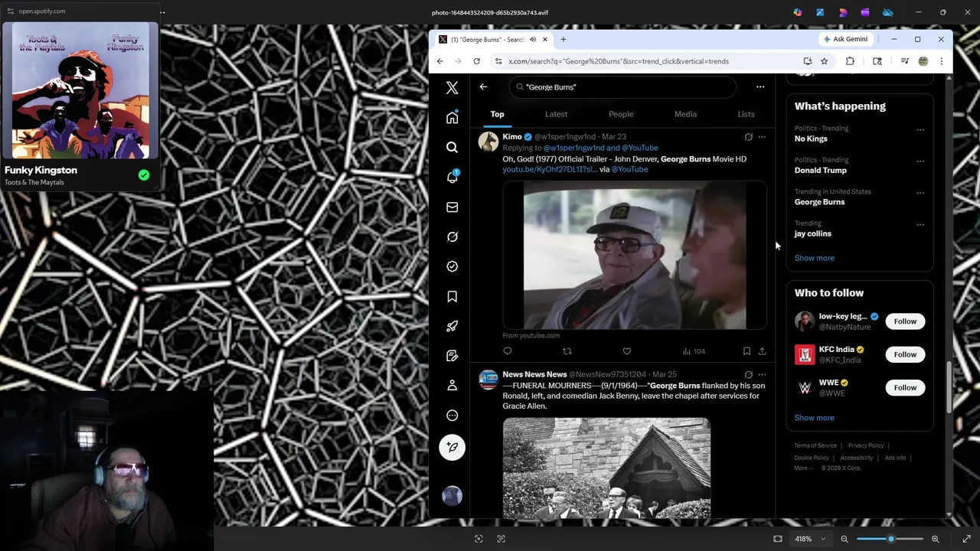Click Ask Gemini button
980x551 pixels.
pos(844,39)
